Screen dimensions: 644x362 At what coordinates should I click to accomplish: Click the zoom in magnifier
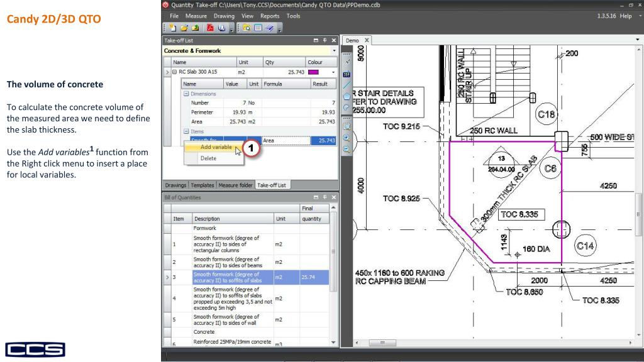tap(347, 138)
